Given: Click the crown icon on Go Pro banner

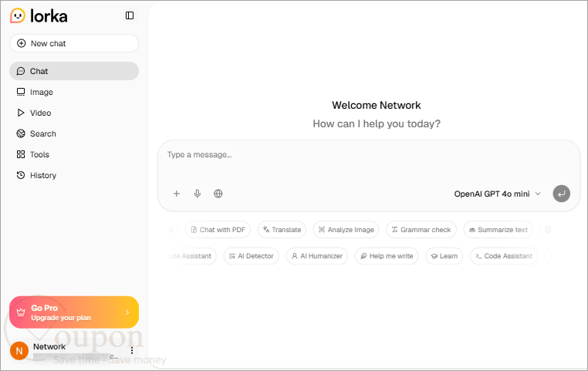Looking at the screenshot, I should coord(21,312).
